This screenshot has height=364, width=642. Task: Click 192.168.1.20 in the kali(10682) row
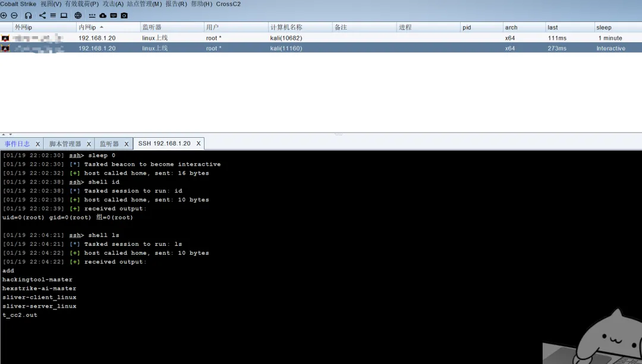(97, 38)
